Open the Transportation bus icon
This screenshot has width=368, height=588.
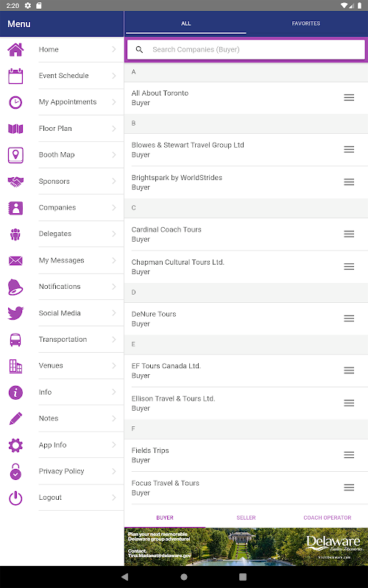[15, 340]
